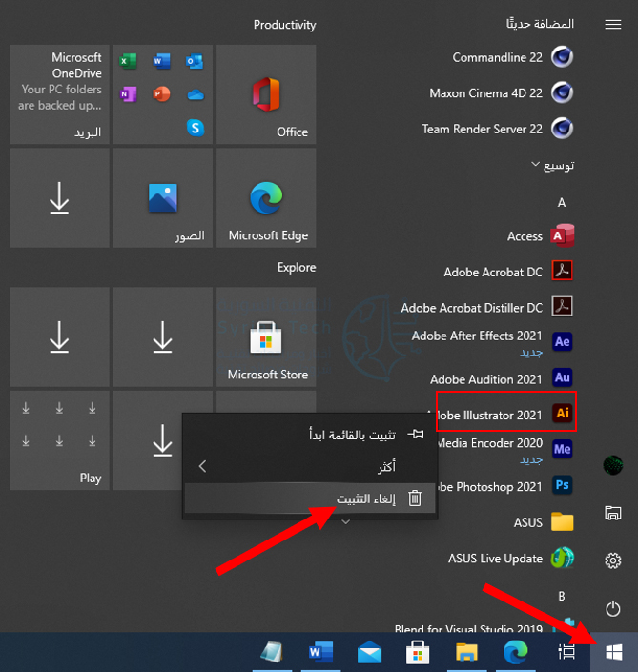This screenshot has width=638, height=672.
Task: Open Word in the Office apps tile
Action: click(x=161, y=61)
